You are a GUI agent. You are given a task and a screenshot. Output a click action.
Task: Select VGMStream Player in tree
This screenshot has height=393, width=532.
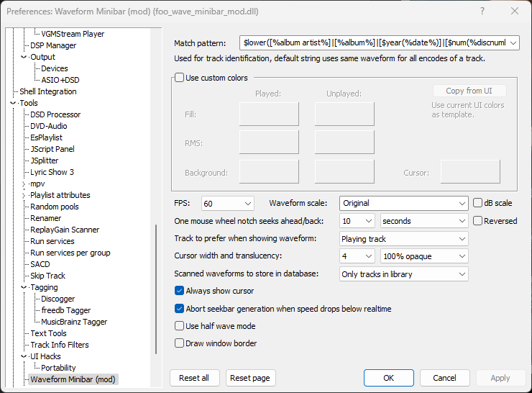pyautogui.click(x=73, y=34)
